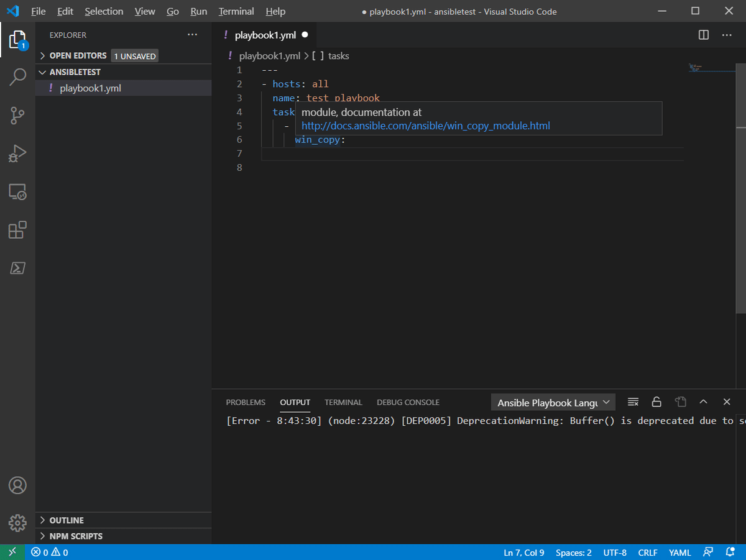Image resolution: width=746 pixels, height=560 pixels.
Task: Click the 1 UNSAVED badge
Action: tap(134, 56)
